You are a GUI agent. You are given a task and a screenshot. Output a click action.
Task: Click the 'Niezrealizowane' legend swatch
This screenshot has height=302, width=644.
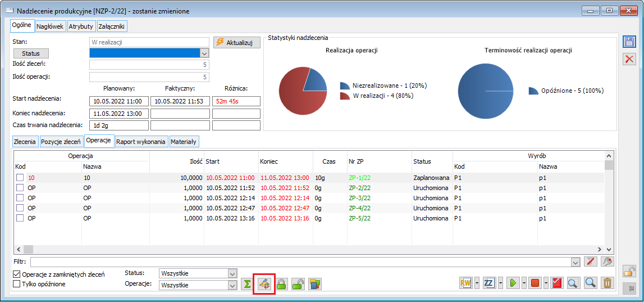click(x=344, y=86)
